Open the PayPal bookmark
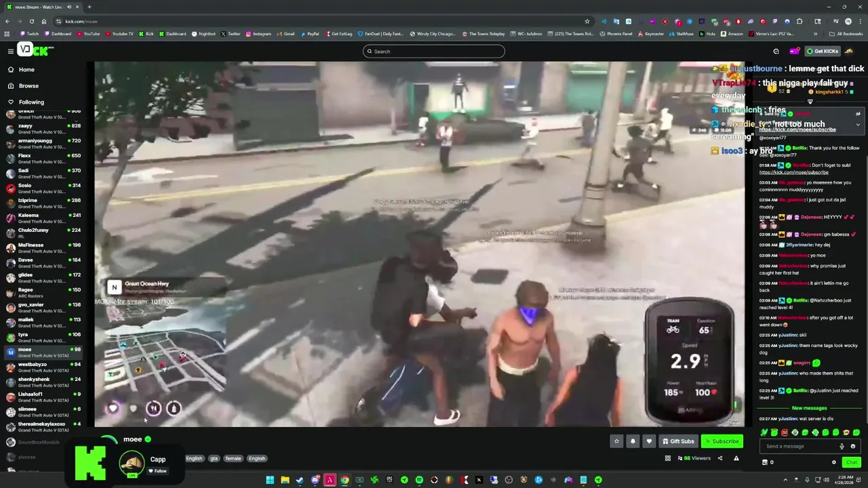Screen dimensions: 868x488 tap(309, 34)
